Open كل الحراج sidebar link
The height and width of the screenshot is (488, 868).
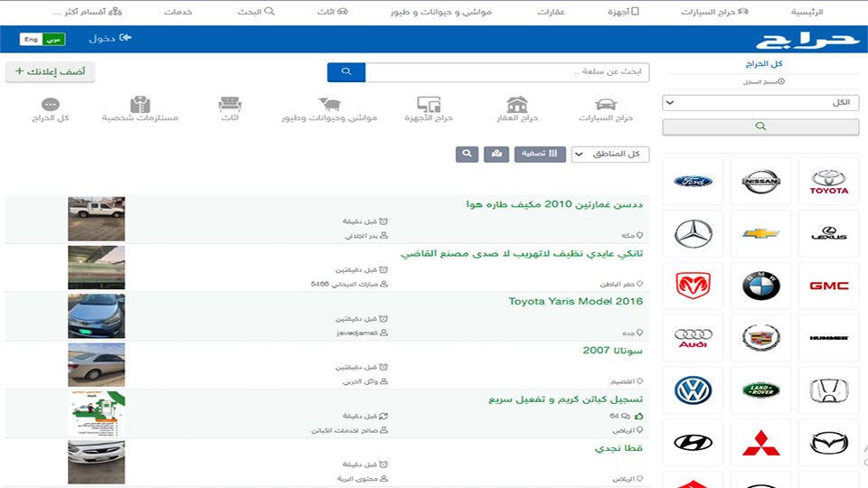(763, 63)
